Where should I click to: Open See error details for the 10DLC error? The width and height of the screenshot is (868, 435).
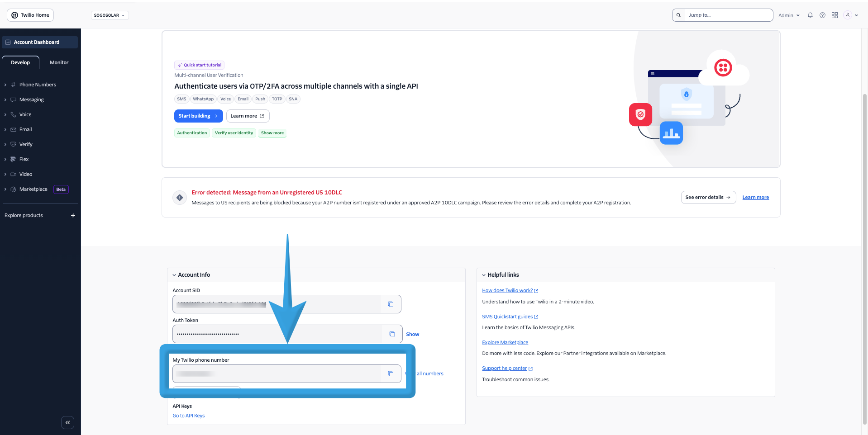(708, 197)
